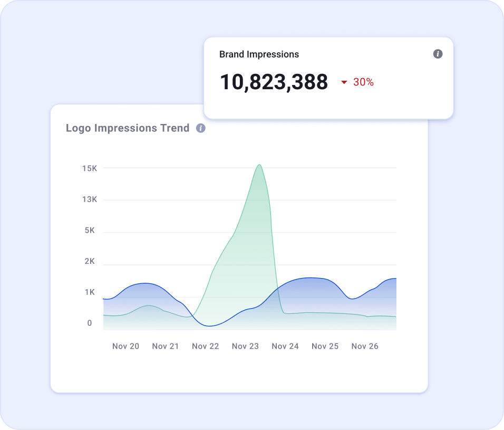
Task: Click the green series peak near 15K
Action: click(x=259, y=165)
